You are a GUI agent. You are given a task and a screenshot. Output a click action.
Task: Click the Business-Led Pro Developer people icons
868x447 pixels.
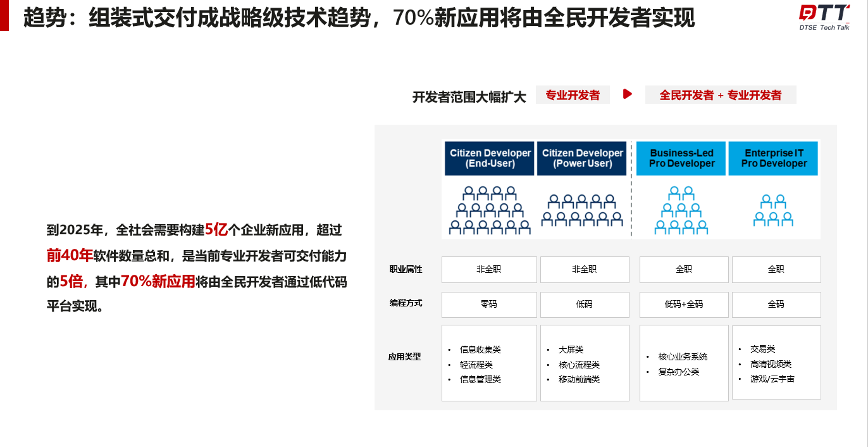pos(681,208)
